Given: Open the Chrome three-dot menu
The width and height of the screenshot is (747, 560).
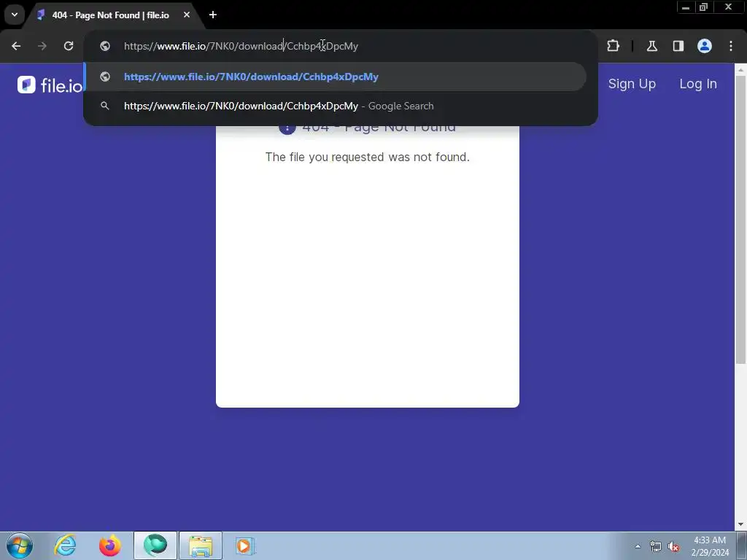Looking at the screenshot, I should tap(731, 46).
